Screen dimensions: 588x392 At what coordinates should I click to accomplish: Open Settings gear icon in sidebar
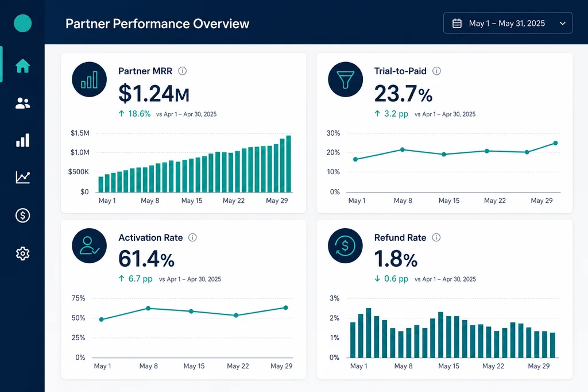(22, 253)
